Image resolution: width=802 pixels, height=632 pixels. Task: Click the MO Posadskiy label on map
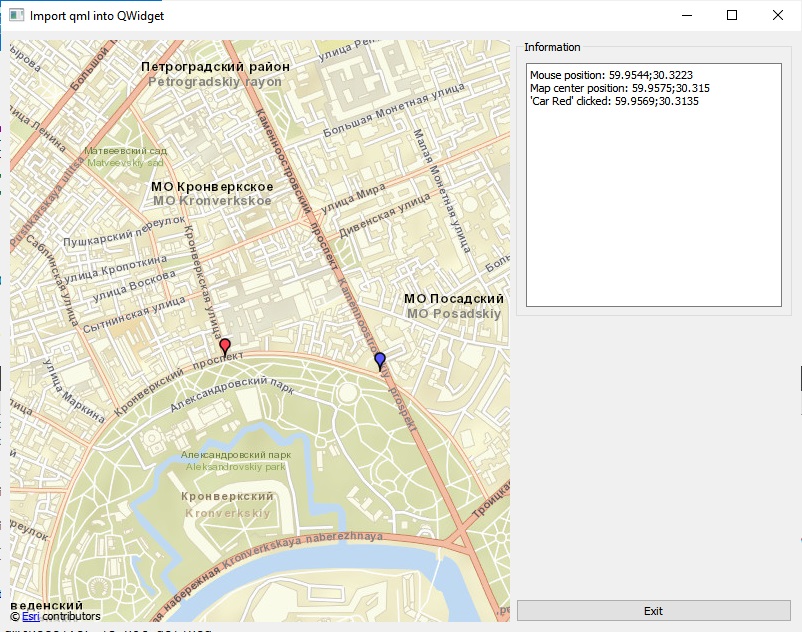453,306
